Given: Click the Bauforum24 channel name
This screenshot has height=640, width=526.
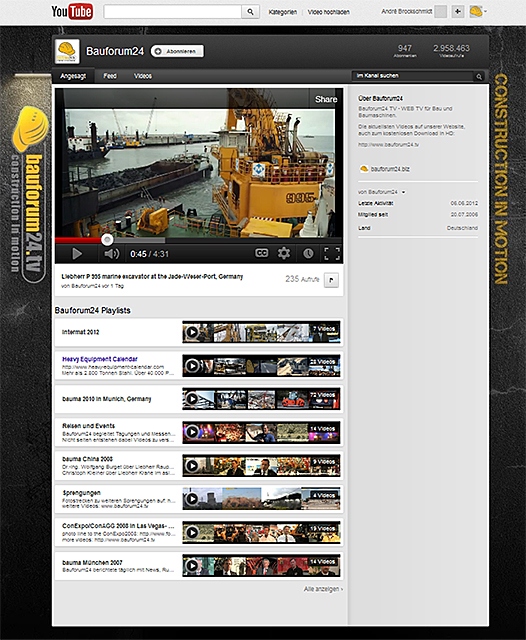Looking at the screenshot, I should pos(115,51).
